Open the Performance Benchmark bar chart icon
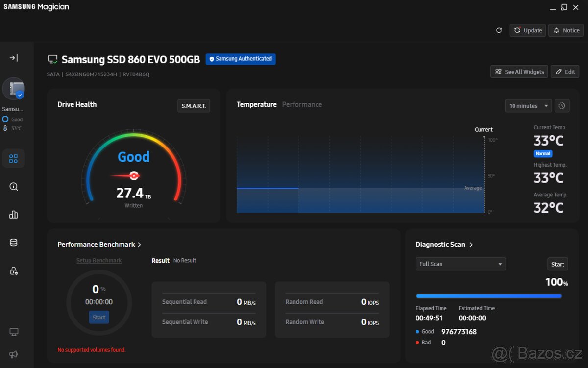The image size is (588, 368). 14,215
